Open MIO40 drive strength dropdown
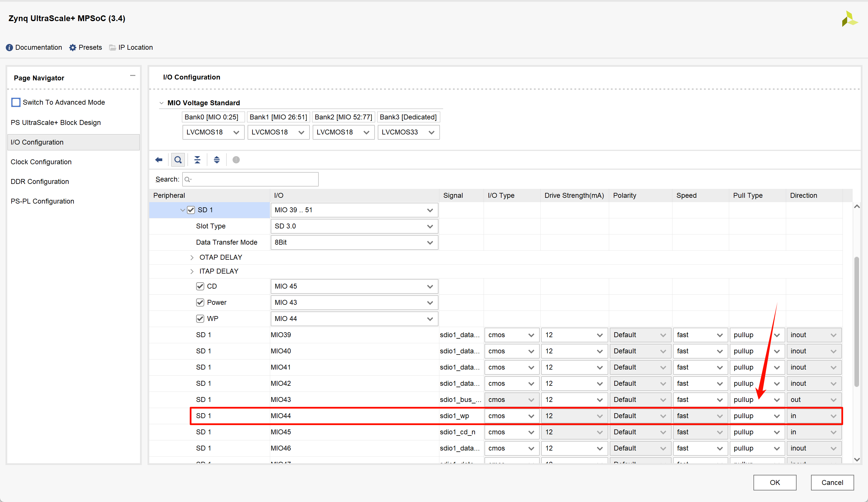This screenshot has width=868, height=502. [x=574, y=351]
